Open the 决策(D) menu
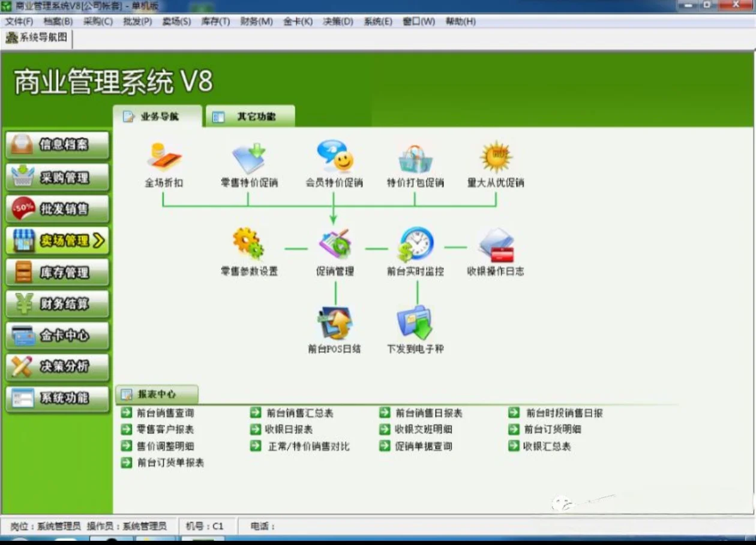 pos(338,22)
